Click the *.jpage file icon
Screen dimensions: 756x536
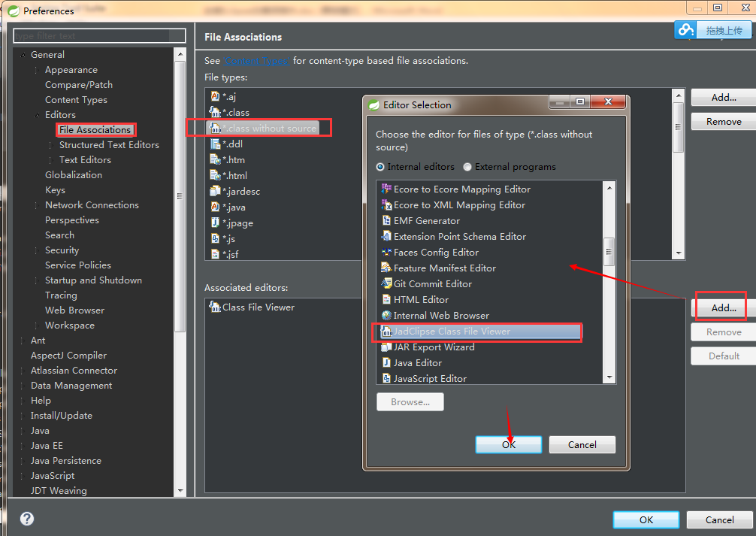tap(215, 223)
